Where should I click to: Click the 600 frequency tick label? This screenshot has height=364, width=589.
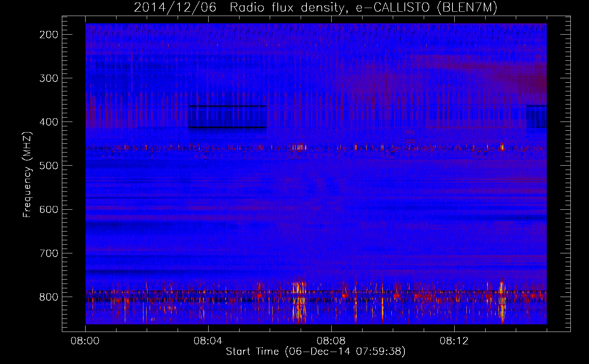[x=49, y=209]
